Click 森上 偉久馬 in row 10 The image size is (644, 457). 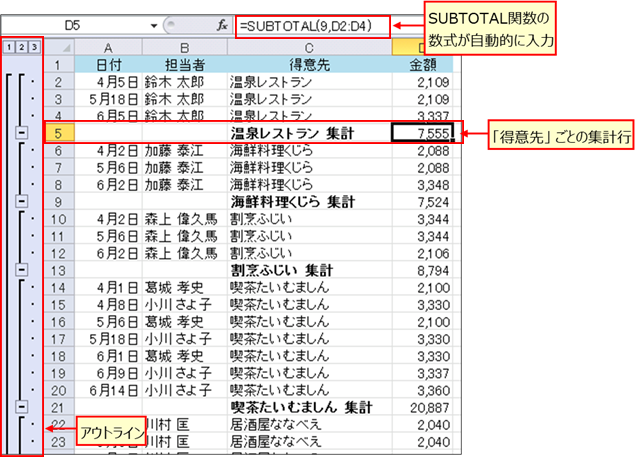tap(185, 219)
